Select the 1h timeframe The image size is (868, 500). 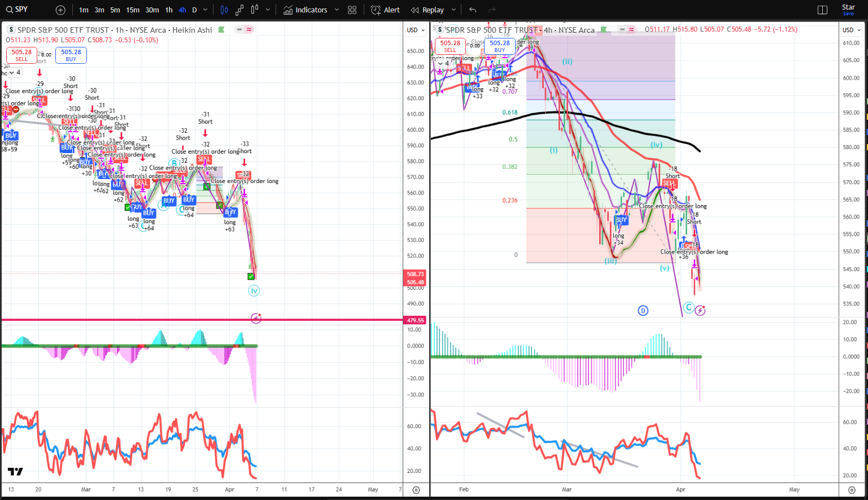click(169, 10)
